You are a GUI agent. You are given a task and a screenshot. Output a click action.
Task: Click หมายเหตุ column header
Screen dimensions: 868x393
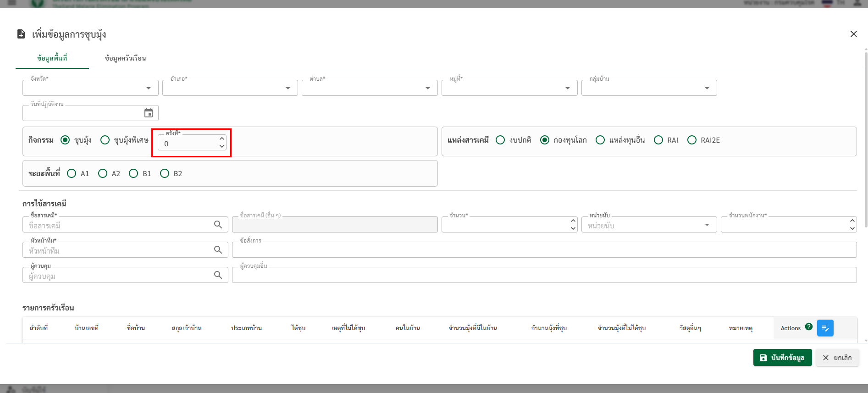click(741, 328)
